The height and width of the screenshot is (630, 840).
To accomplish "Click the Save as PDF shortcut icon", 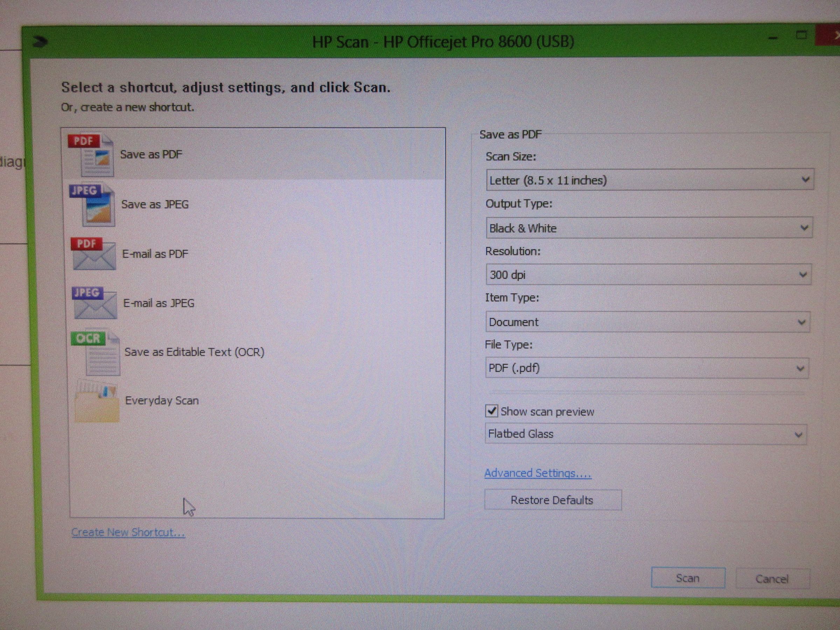I will (91, 155).
